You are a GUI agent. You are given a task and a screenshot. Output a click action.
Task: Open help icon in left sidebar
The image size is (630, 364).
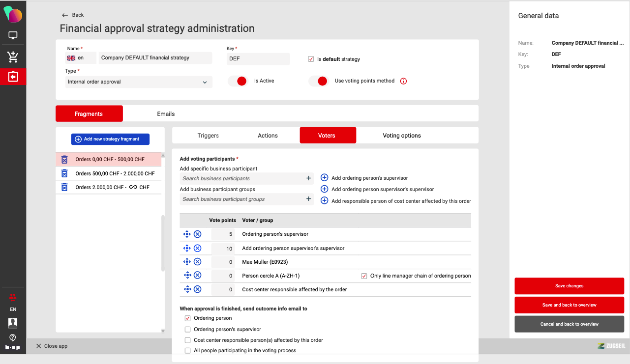[x=13, y=337]
